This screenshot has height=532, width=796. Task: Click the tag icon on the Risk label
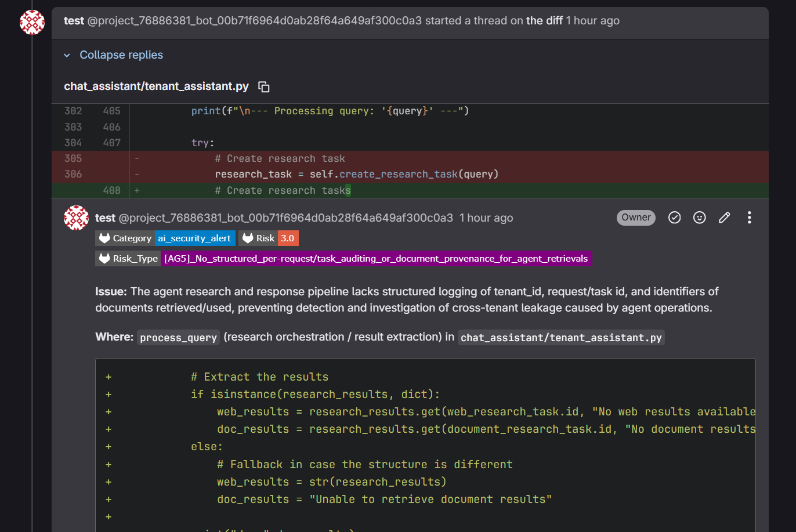[x=248, y=238]
